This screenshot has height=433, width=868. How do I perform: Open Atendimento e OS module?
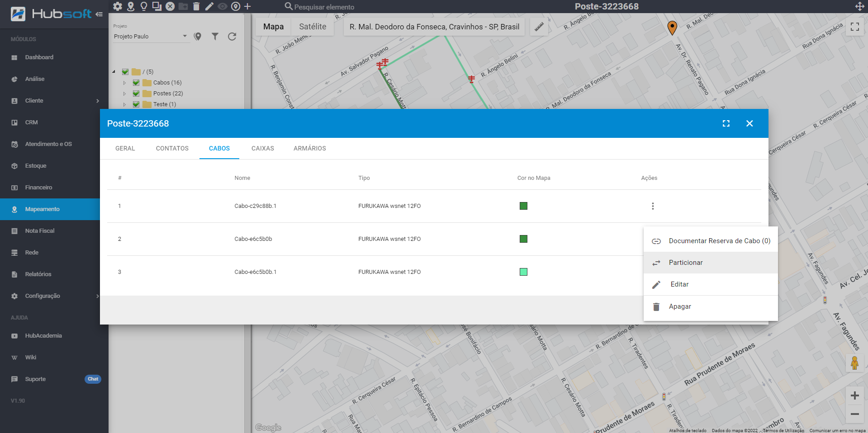[x=50, y=144]
